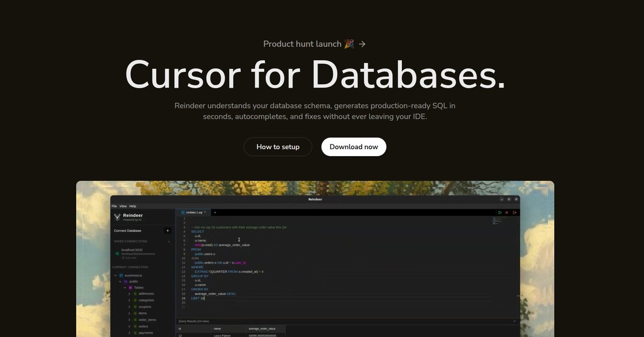Click the Tables group icon
Viewport: 644px width, 337px height.
pos(130,288)
